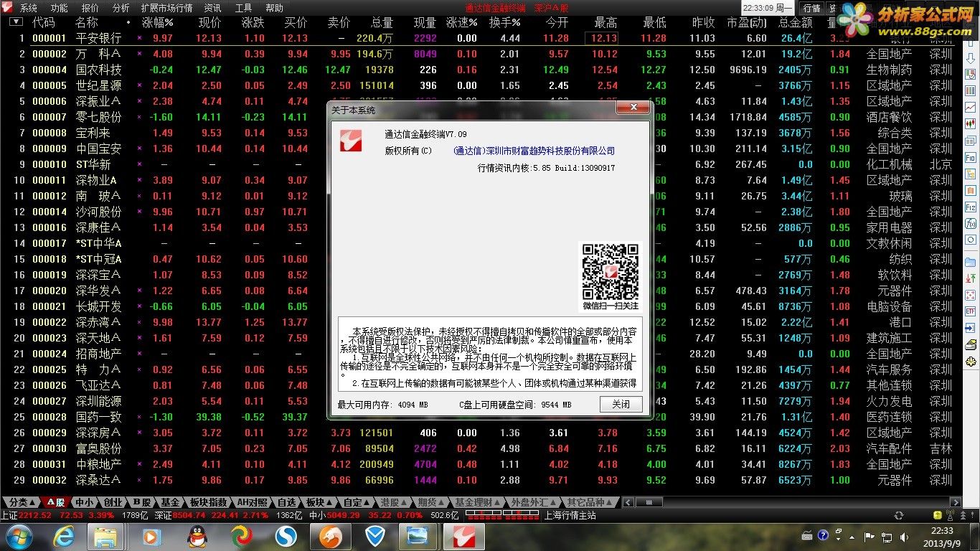Image resolution: width=980 pixels, height=551 pixels.
Task: Open the 报价 menu
Action: [90, 8]
